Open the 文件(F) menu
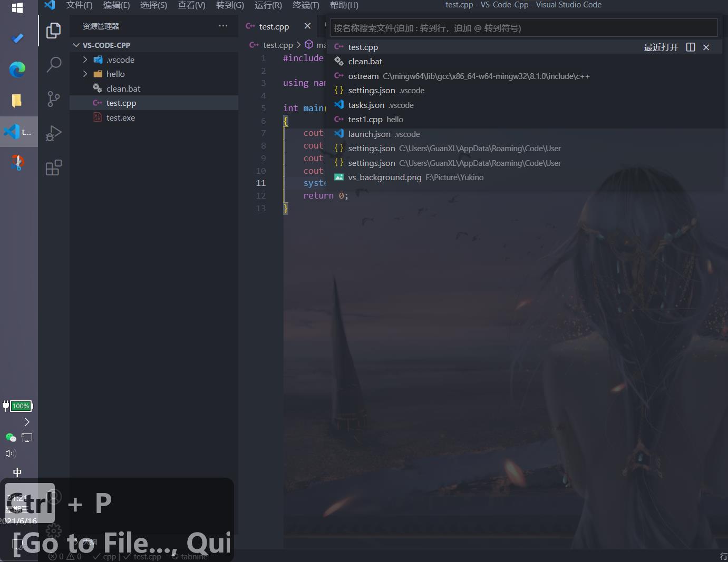 coord(79,5)
